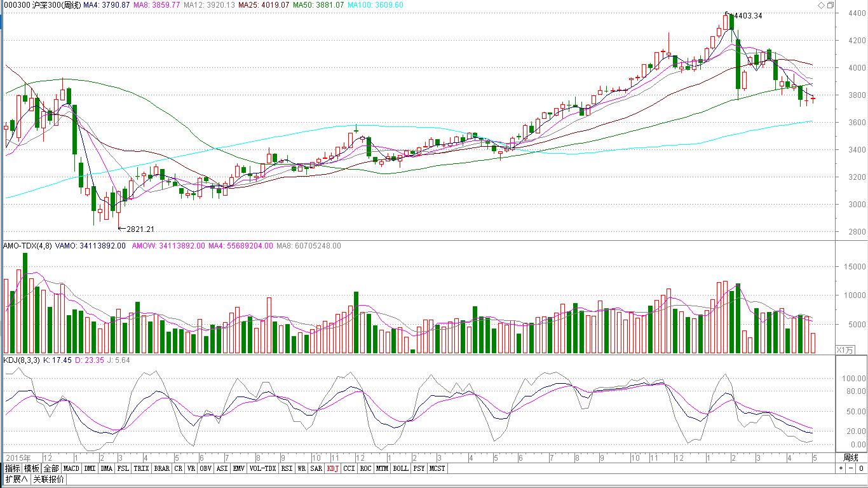The height and width of the screenshot is (488, 868).
Task: Switch indicator to MTM
Action: pos(381,468)
